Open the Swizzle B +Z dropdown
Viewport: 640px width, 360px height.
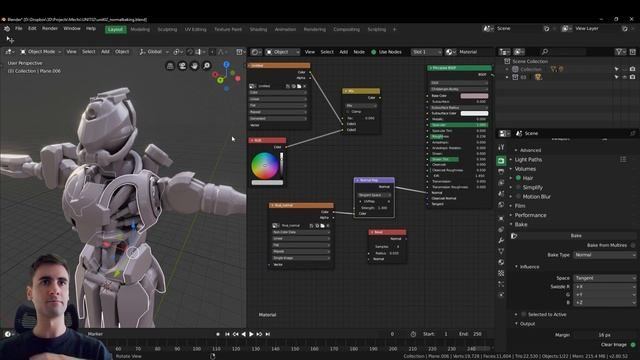pos(604,302)
